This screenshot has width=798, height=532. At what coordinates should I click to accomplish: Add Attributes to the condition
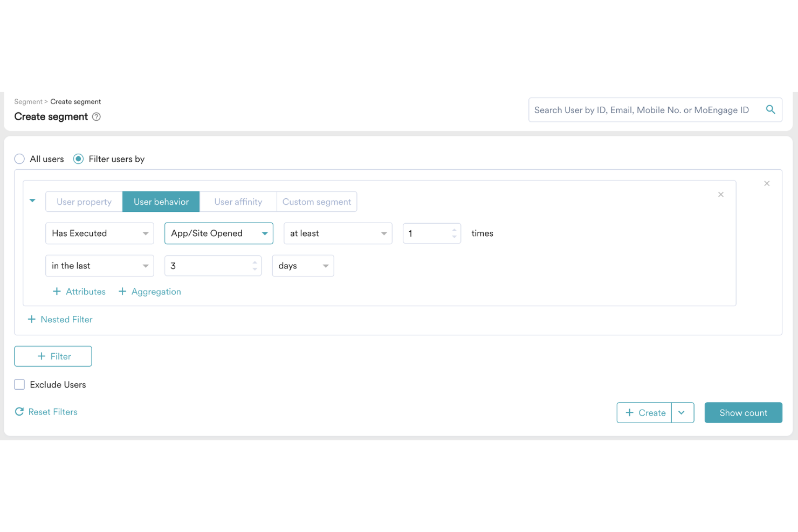click(79, 292)
